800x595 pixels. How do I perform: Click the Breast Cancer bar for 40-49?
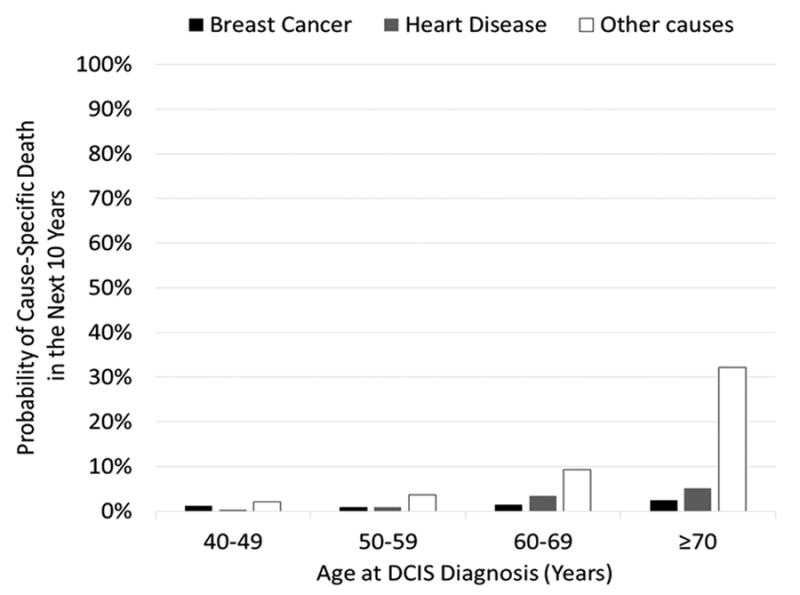tap(199, 508)
